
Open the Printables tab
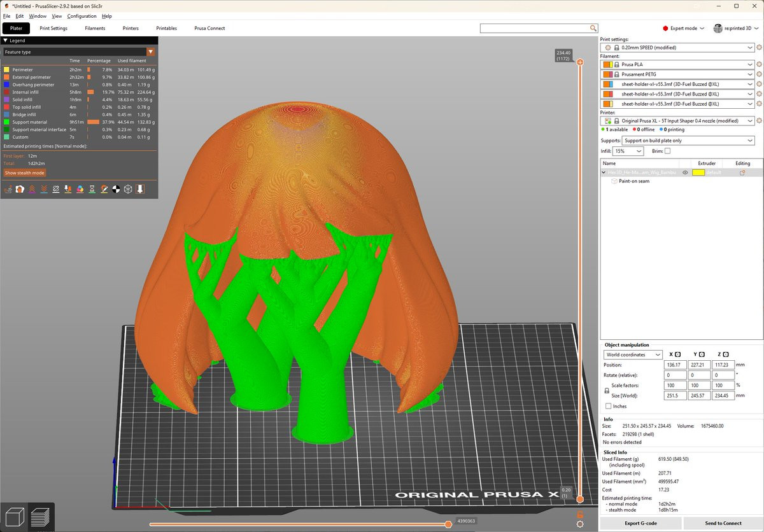(167, 28)
